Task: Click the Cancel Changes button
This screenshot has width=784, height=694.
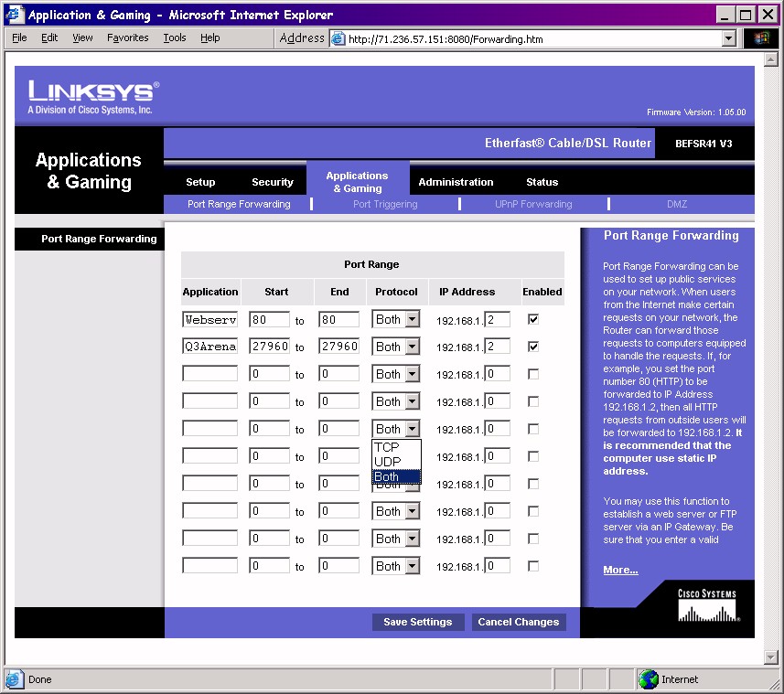Action: point(519,622)
